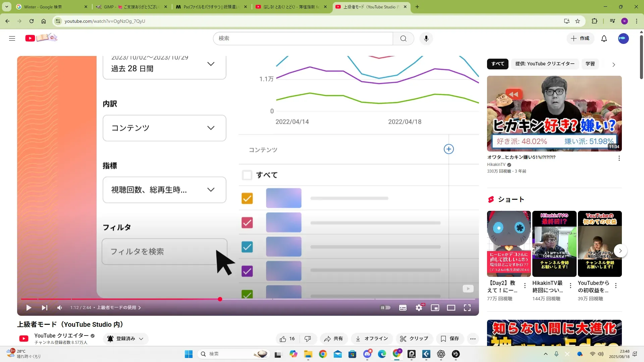Image resolution: width=644 pixels, height=362 pixels.
Task: Turn on subtitles with the captions icon
Action: 402,308
